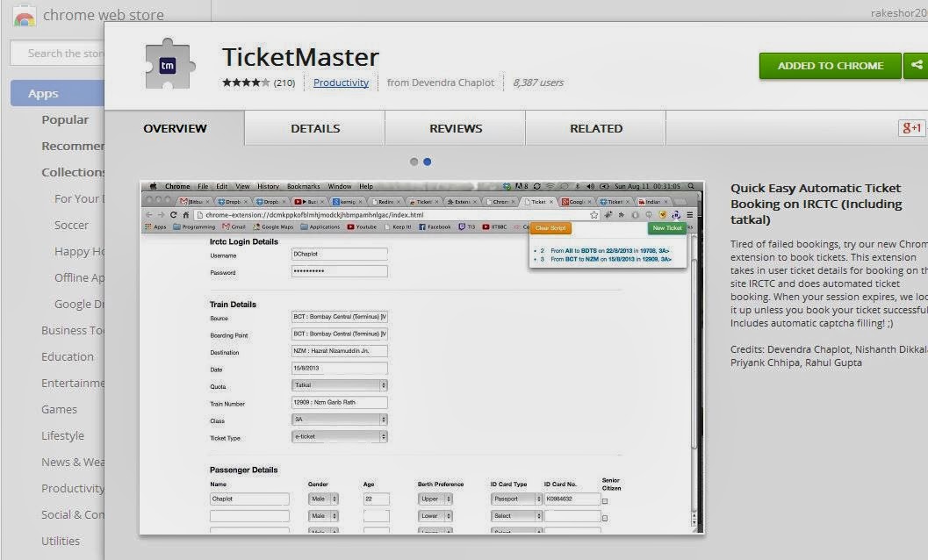The height and width of the screenshot is (560, 928).
Task: Click the saved ticket 'From BCT to NZM'
Action: tap(610, 259)
